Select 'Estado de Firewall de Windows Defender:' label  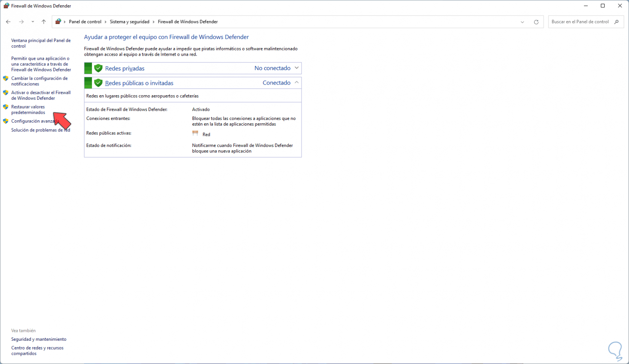(x=127, y=109)
